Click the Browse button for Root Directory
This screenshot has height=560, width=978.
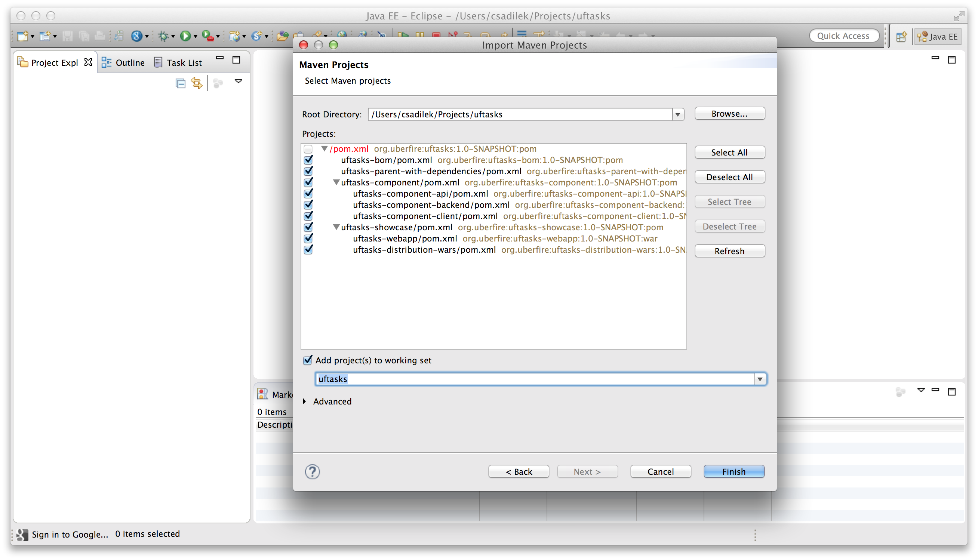click(x=729, y=113)
